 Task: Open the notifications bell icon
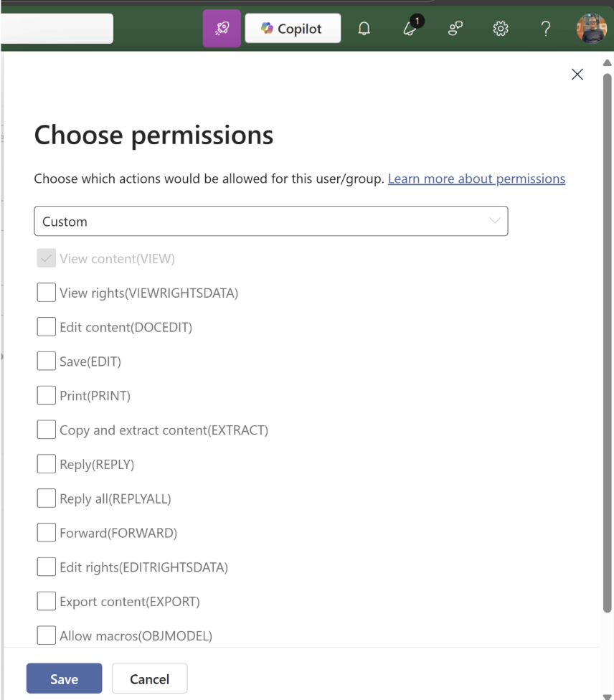364,29
